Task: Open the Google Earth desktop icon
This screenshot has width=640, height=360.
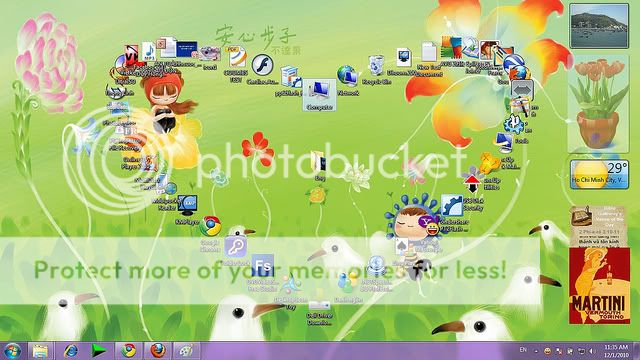Action: tap(512, 62)
